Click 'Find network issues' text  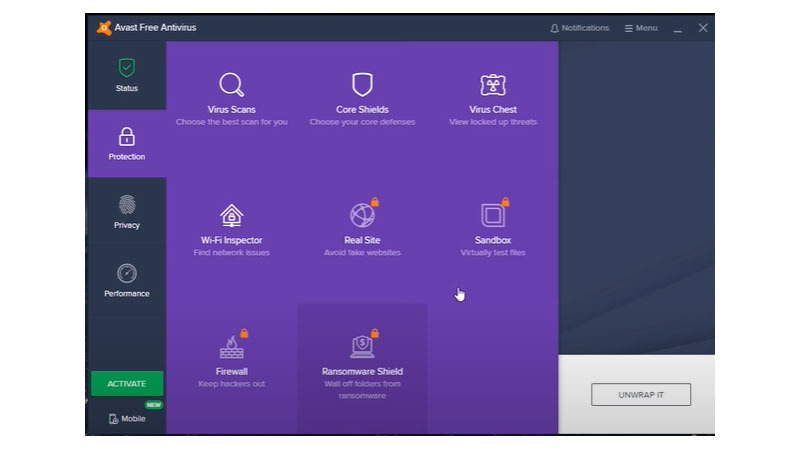click(232, 253)
